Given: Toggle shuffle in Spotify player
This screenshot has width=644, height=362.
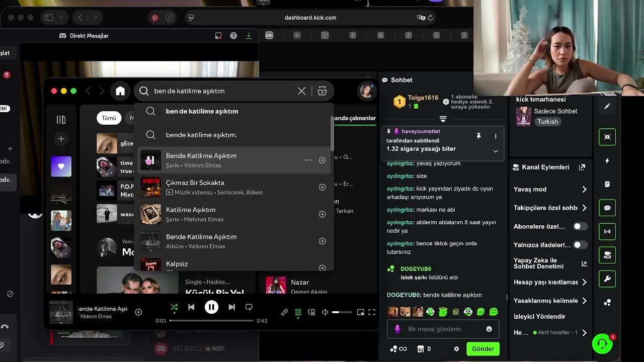Looking at the screenshot, I should tap(174, 307).
